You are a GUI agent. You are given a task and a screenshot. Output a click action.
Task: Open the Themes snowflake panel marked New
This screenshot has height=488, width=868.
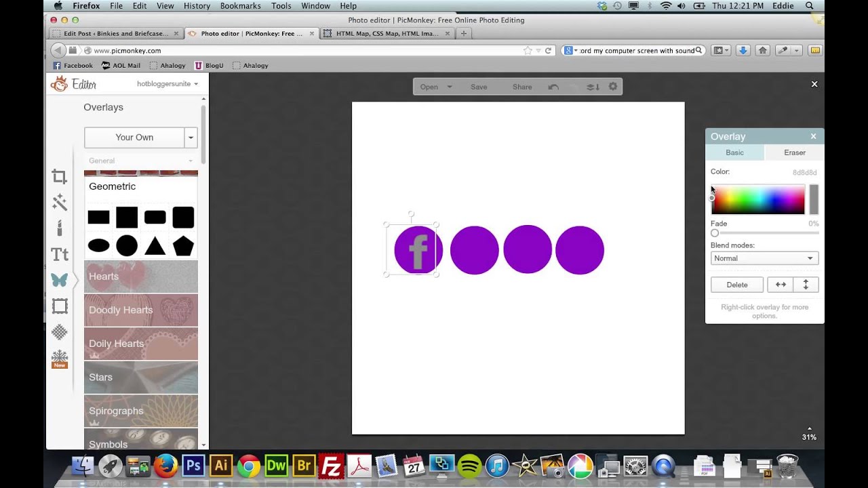59,357
